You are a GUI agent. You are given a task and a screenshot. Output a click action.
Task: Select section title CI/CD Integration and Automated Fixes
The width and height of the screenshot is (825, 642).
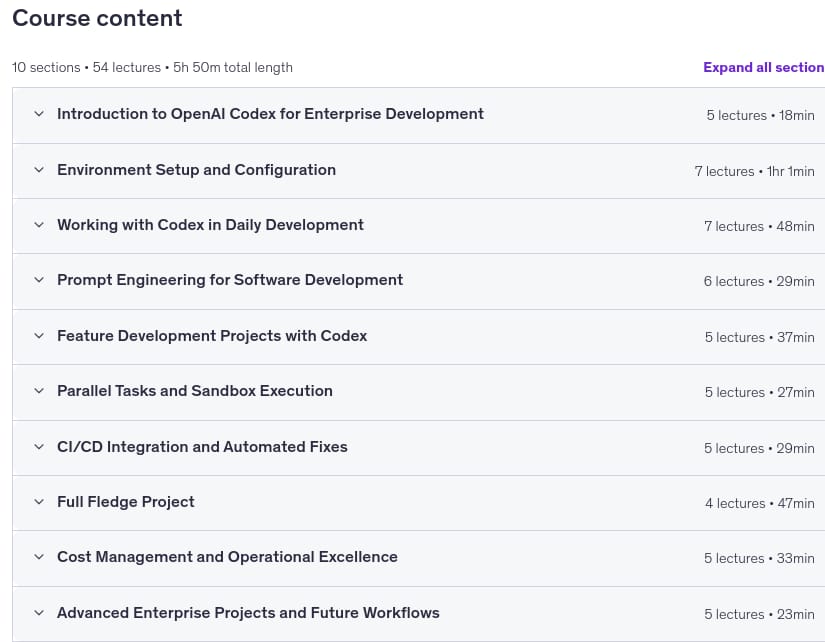tap(203, 447)
